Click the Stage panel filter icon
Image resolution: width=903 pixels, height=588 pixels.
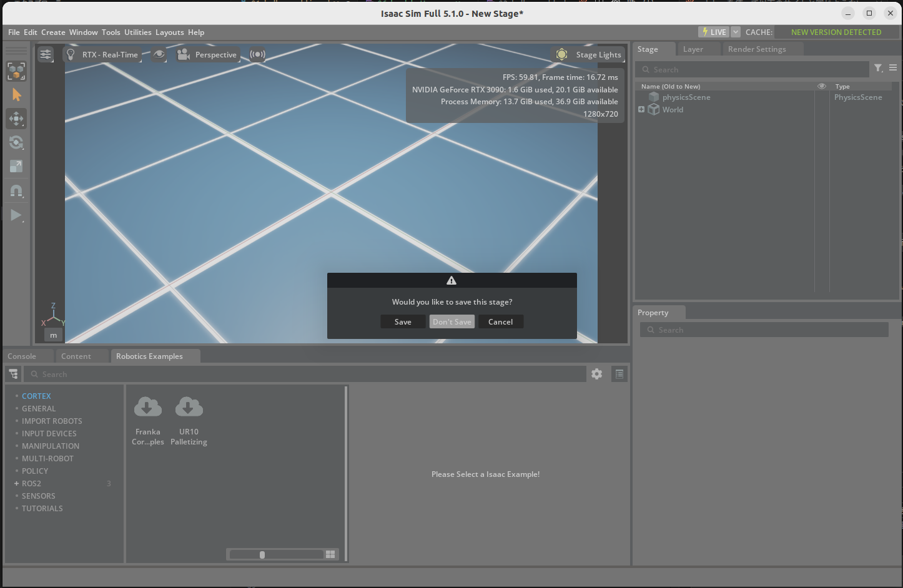(878, 68)
